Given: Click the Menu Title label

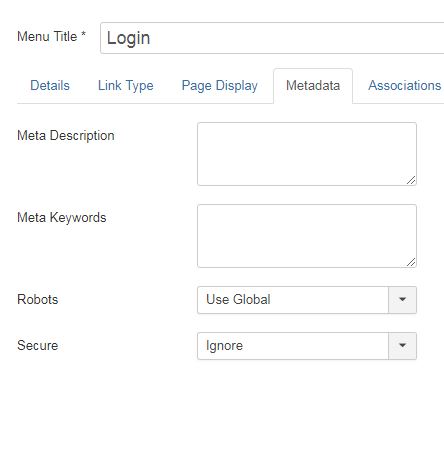Looking at the screenshot, I should tap(52, 36).
